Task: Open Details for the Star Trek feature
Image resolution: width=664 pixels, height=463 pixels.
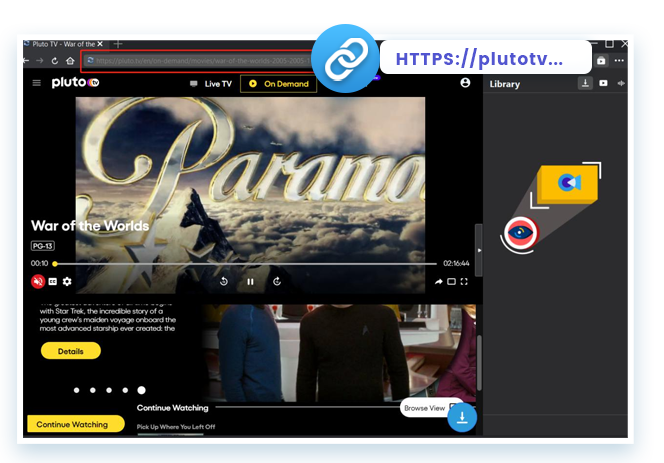Action: [x=71, y=351]
